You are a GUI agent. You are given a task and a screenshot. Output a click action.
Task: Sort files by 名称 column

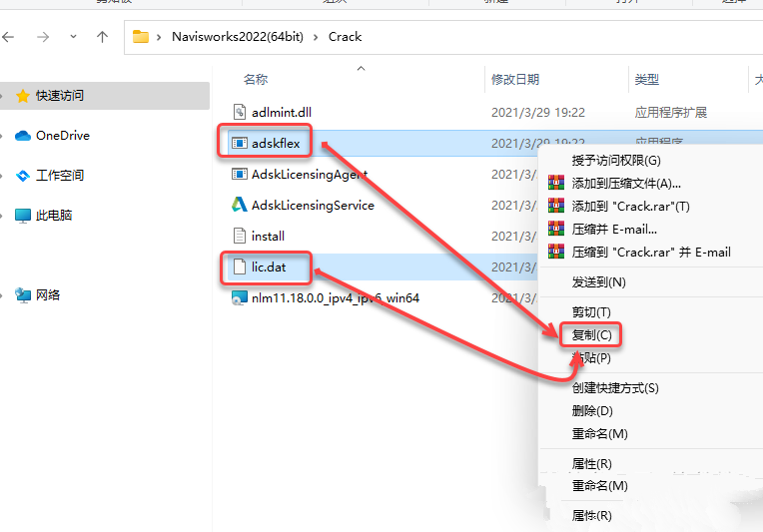[x=256, y=79]
